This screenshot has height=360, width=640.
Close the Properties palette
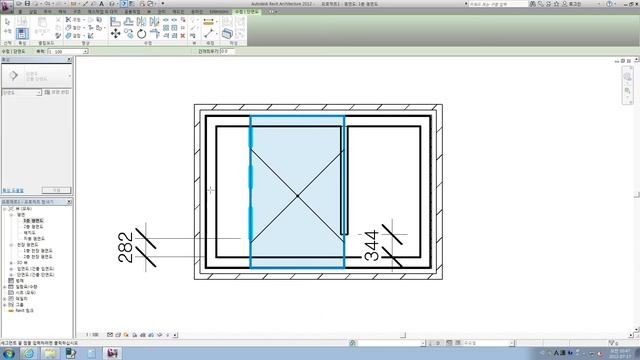tap(69, 60)
